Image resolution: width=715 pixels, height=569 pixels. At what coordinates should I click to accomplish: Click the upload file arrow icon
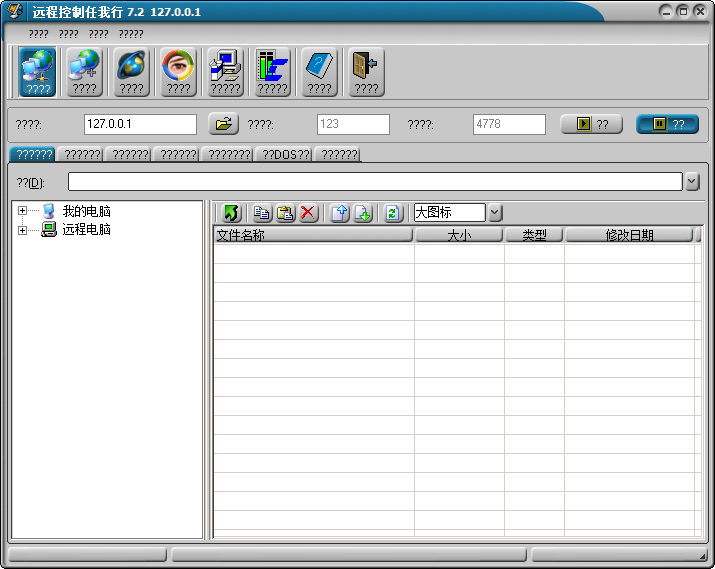click(339, 213)
